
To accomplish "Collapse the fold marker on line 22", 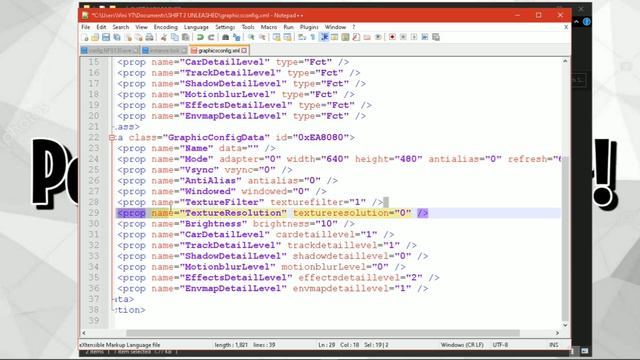I will click(x=112, y=138).
